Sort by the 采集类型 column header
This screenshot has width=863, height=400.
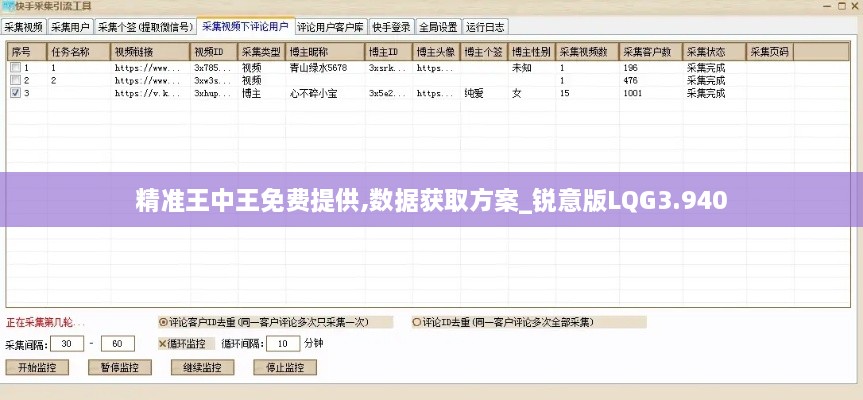point(261,52)
